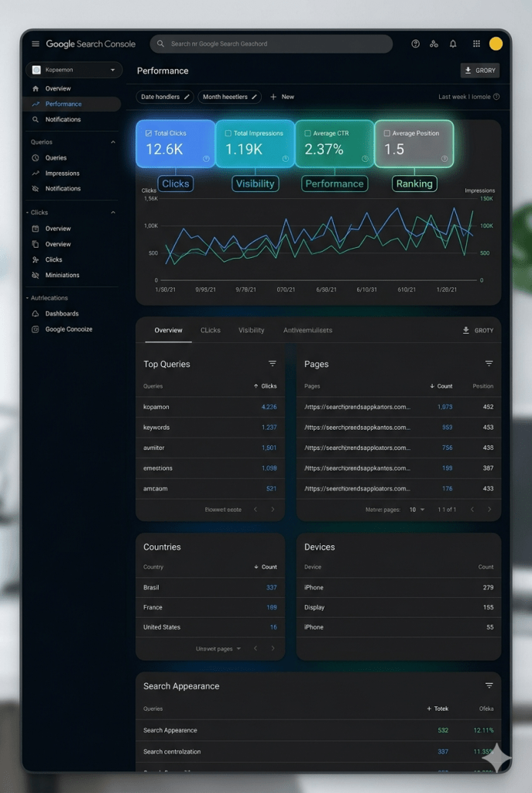Viewport: 532px width, 793px height.
Task: Uncheck the Total Clicks checkbox
Action: pyautogui.click(x=149, y=133)
